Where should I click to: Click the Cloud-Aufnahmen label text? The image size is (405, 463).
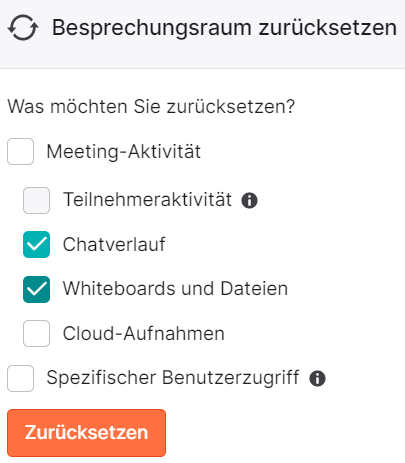pyautogui.click(x=144, y=333)
